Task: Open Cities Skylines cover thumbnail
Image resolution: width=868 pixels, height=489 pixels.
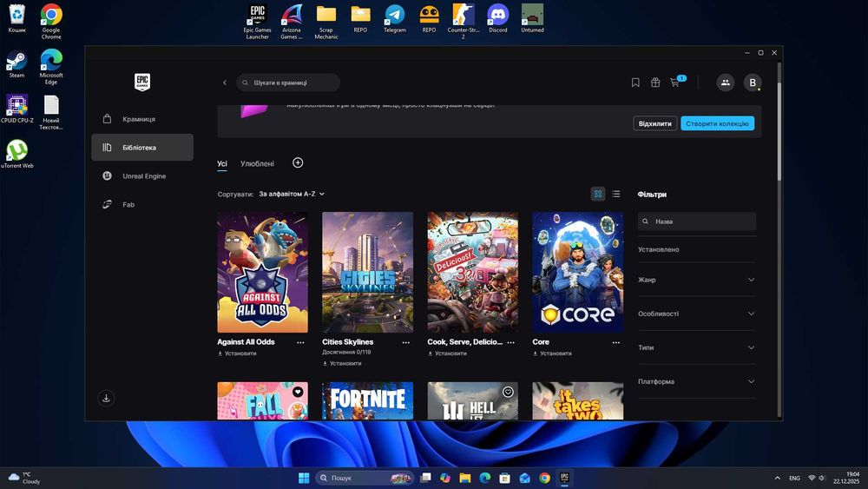Action: pos(367,272)
